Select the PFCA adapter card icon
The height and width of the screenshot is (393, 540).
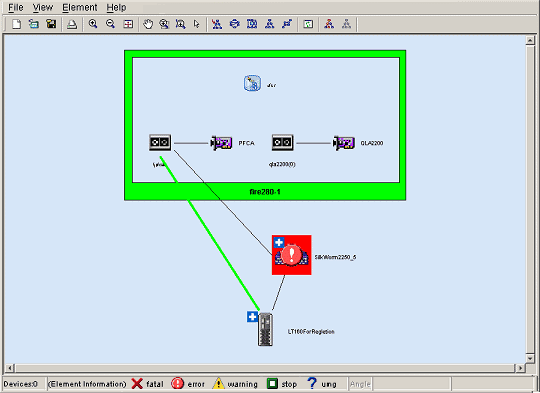(x=221, y=143)
